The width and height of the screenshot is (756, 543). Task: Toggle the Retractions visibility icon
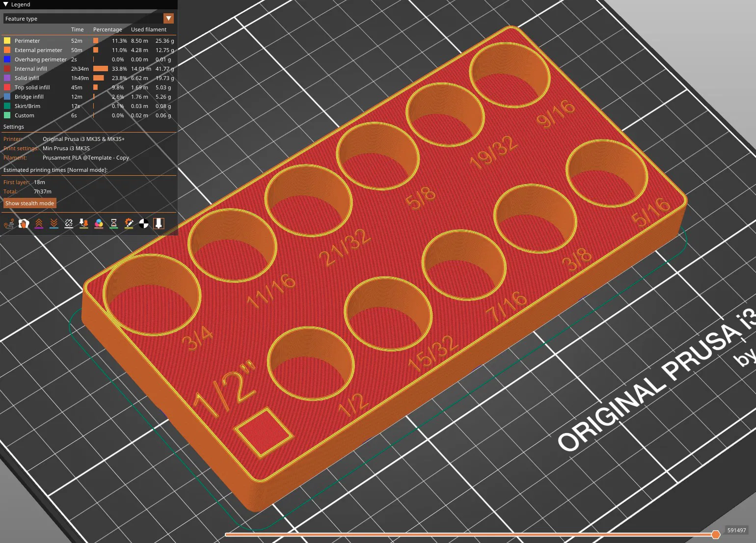tap(39, 224)
